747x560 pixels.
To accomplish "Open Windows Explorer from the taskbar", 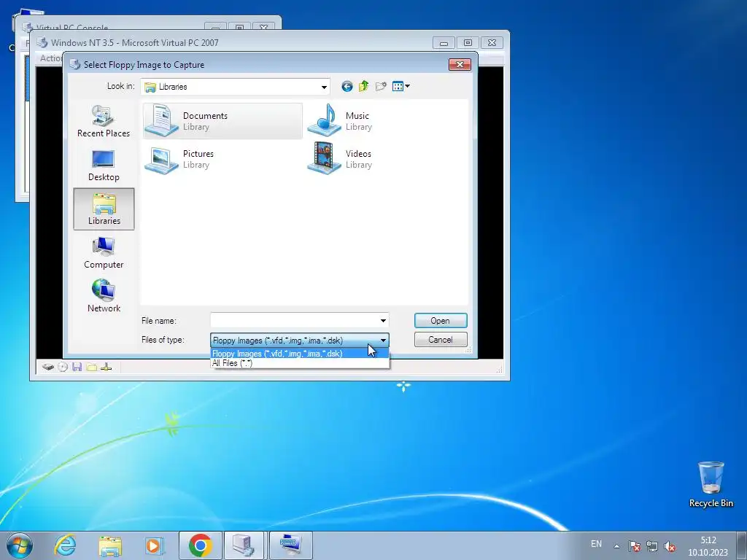I will [x=110, y=545].
